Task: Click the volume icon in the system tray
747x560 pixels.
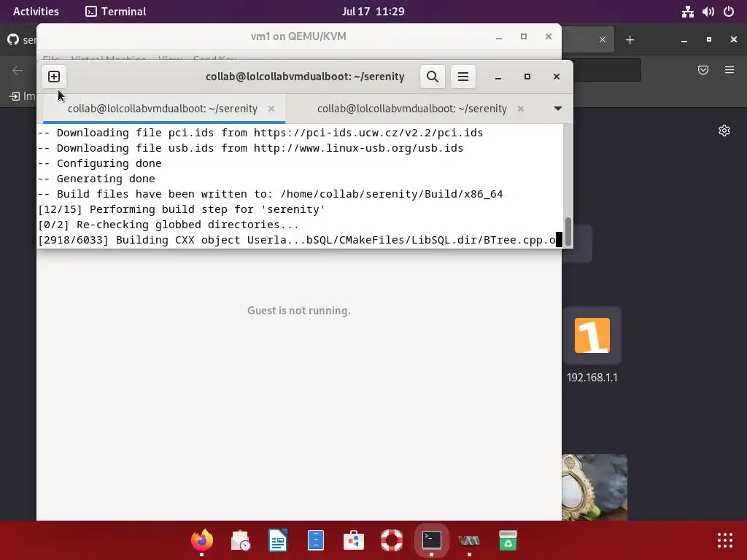Action: click(x=708, y=12)
